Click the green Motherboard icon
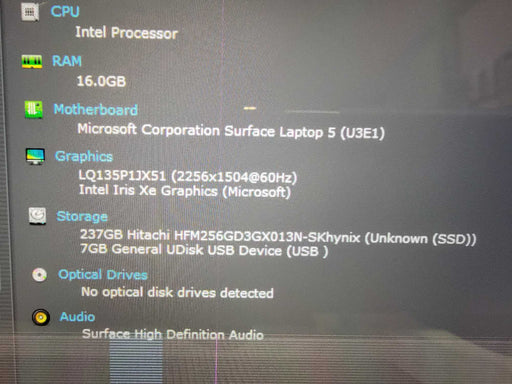Viewport: 512px width, 384px height. [34, 110]
